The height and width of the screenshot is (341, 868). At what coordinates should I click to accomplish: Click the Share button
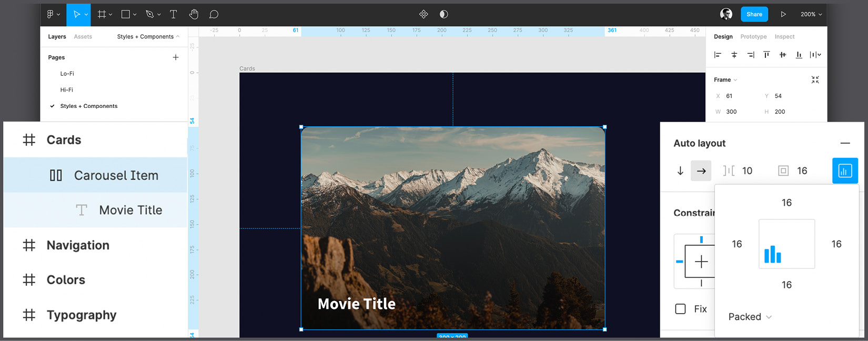click(754, 14)
